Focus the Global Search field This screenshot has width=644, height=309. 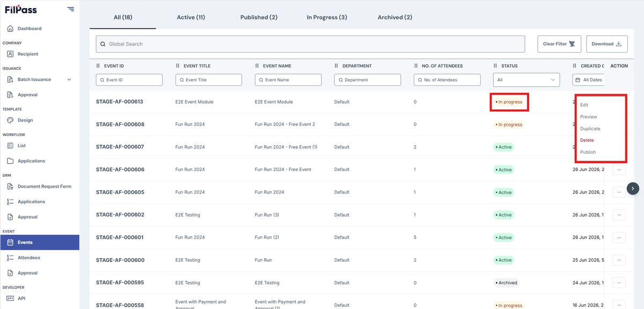click(x=310, y=44)
